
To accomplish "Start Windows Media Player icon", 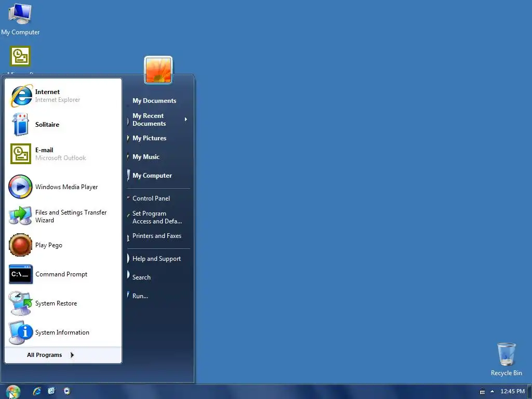I will (x=20, y=187).
